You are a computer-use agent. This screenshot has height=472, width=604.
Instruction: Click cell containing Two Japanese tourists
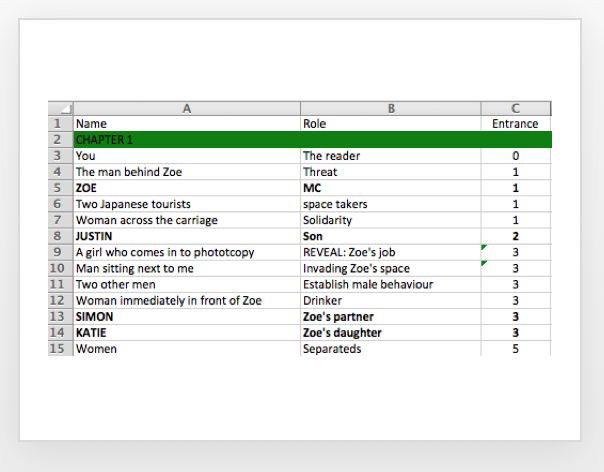[x=187, y=204]
